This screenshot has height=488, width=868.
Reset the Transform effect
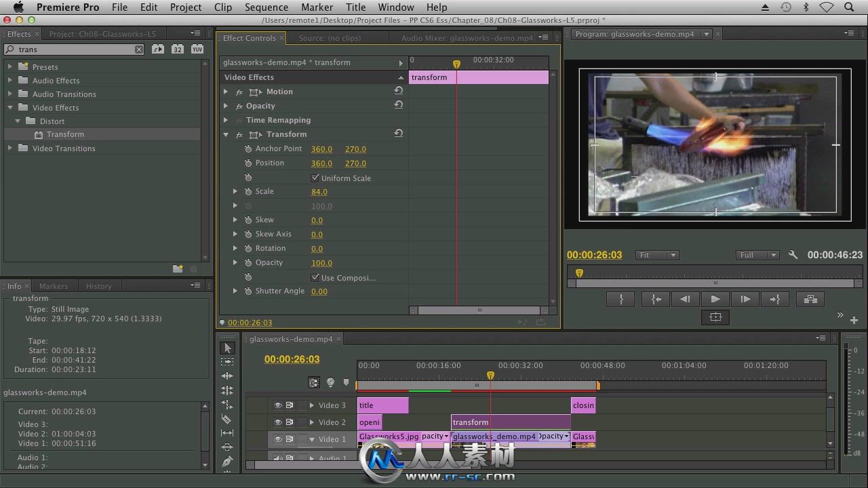coord(399,134)
